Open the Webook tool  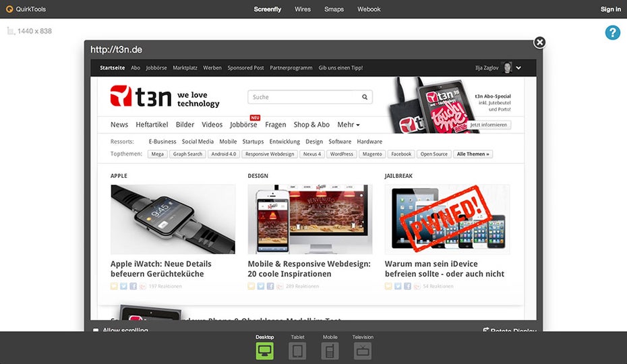[x=369, y=9]
